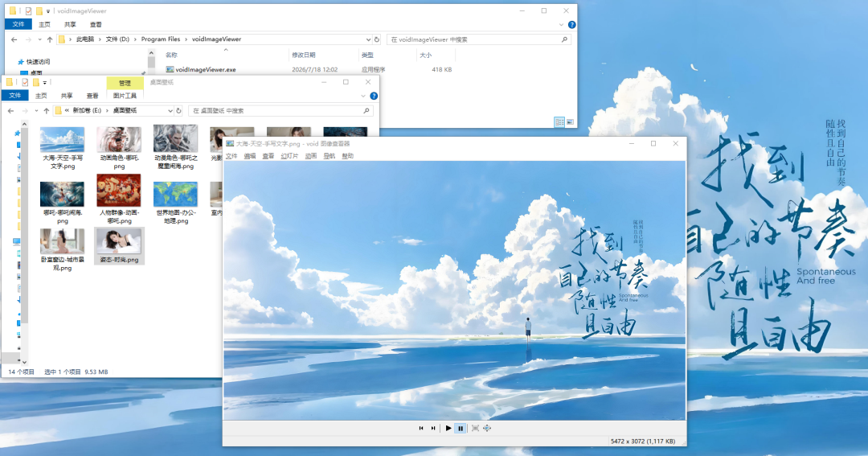Click 此电脑 in voidImageViewer breadcrumb
This screenshot has width=868, height=456.
[85, 39]
